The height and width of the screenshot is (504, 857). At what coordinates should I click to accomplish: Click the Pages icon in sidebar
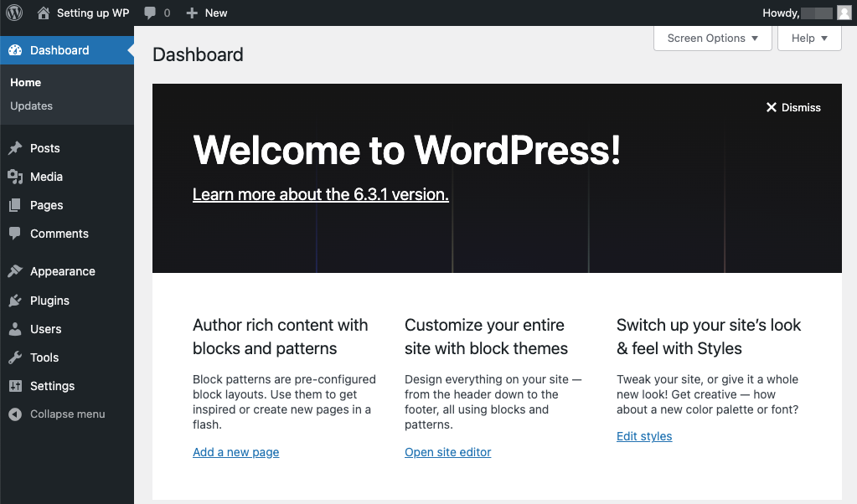[x=15, y=205]
